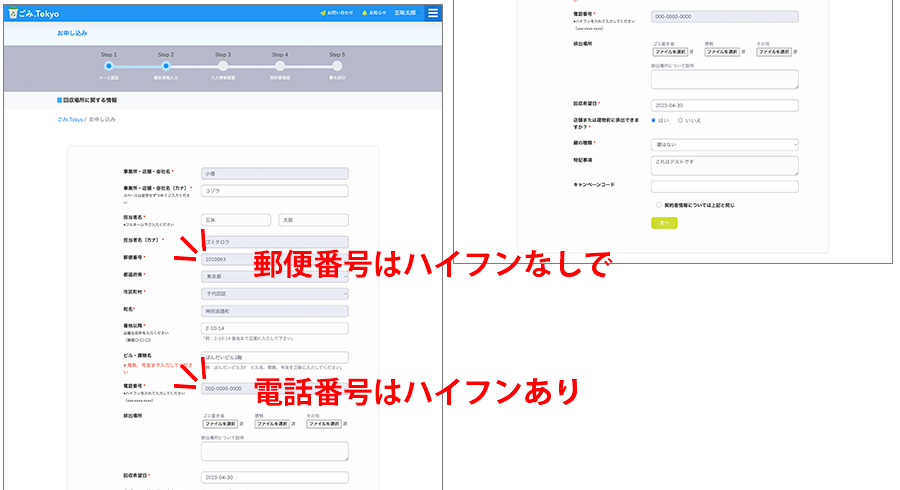Click the right window 回収希望日 field 2023-04-30
The height and width of the screenshot is (490, 900).
tap(724, 106)
